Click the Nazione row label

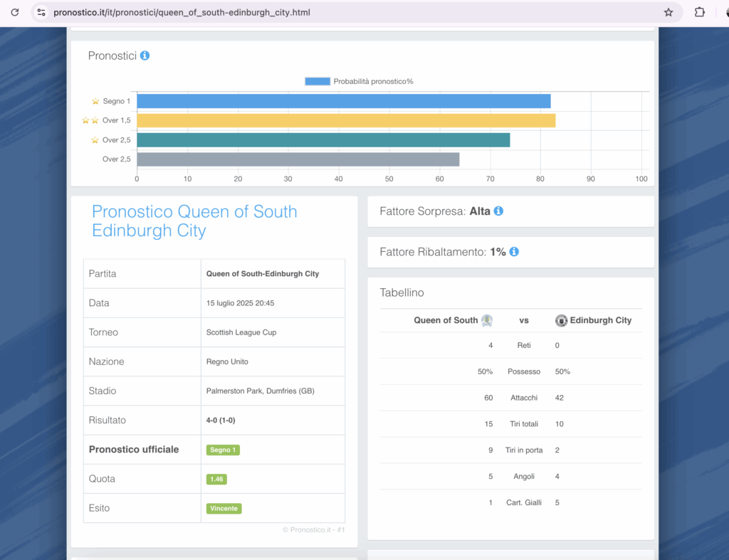tap(107, 361)
